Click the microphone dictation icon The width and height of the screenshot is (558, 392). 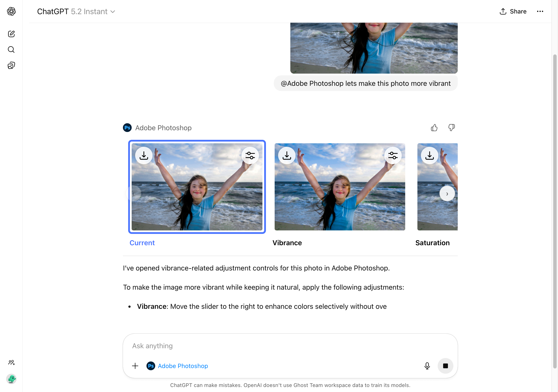427,366
